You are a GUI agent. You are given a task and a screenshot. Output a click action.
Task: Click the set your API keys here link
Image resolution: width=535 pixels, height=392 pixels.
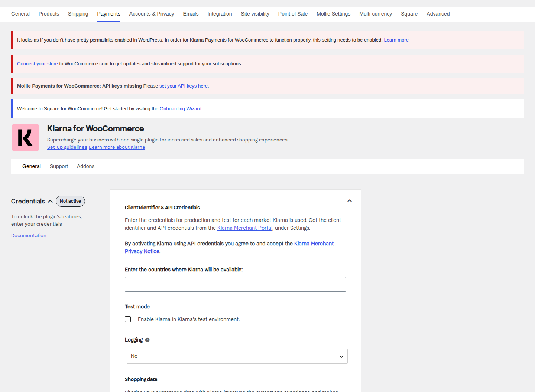[184, 86]
